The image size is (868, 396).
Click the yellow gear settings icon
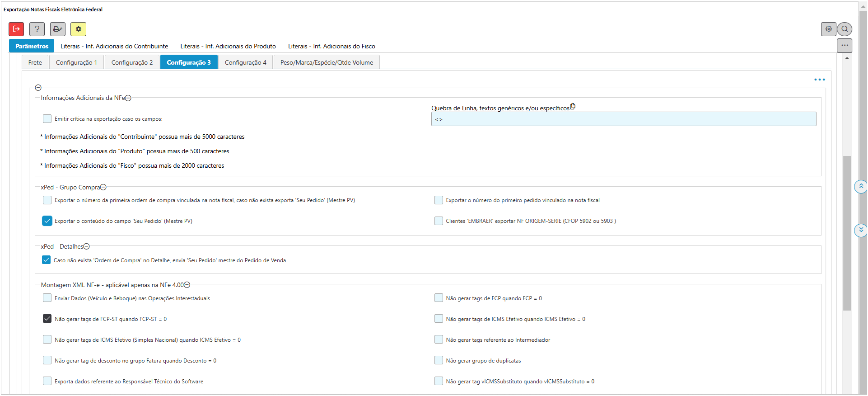(78, 29)
